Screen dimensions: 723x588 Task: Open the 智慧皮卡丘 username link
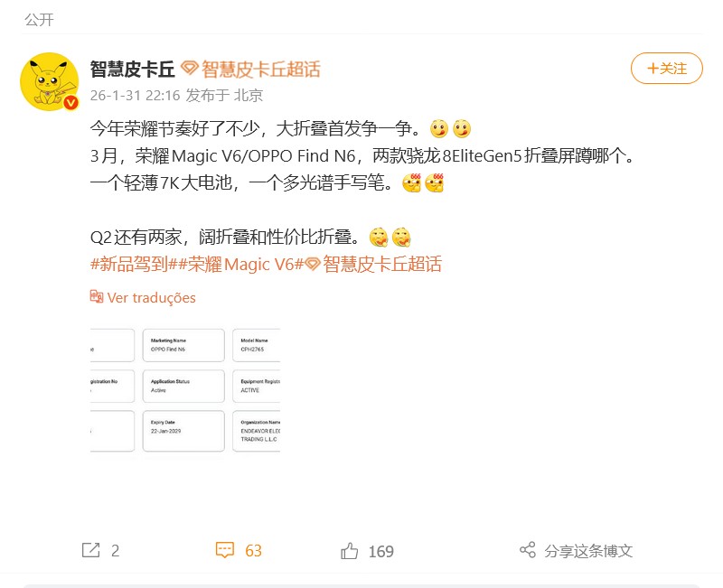(x=132, y=70)
